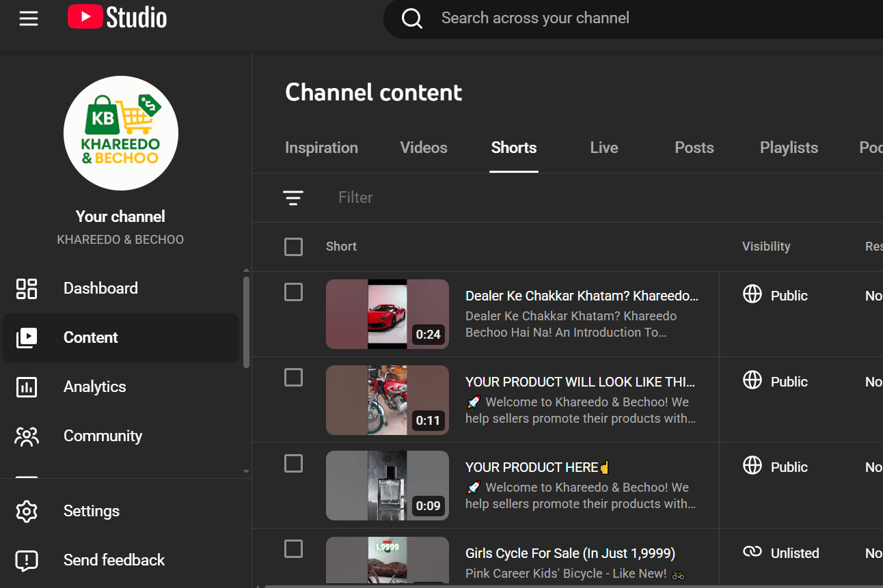Check the box beside YOUR PRODUCT HERE short

point(293,463)
